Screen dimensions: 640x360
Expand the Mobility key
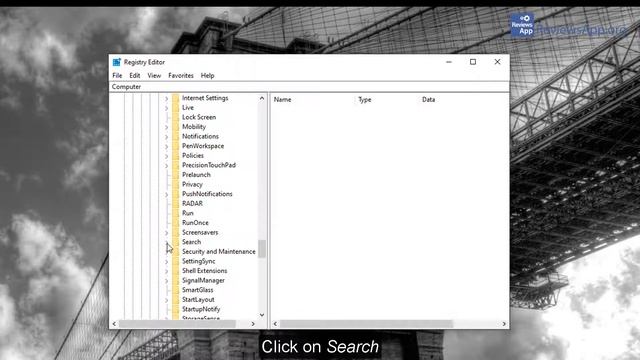[166, 127]
